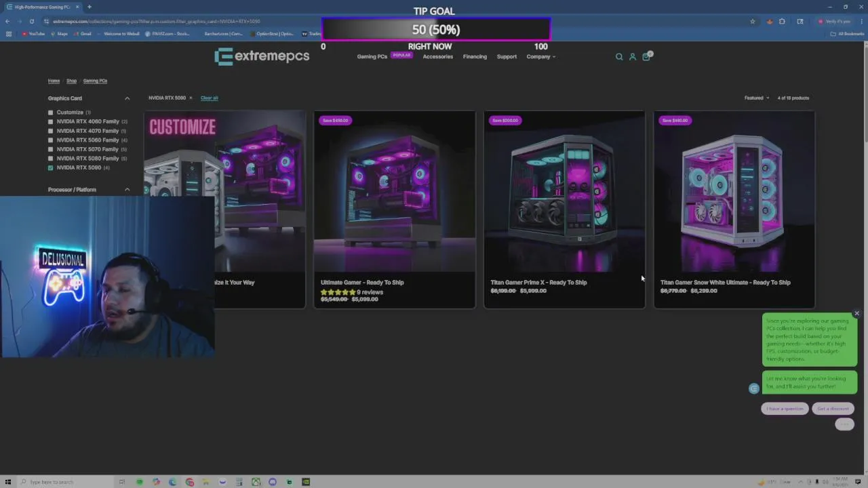The width and height of the screenshot is (868, 488).
Task: Go to the Home breadcrumb
Action: (54, 81)
